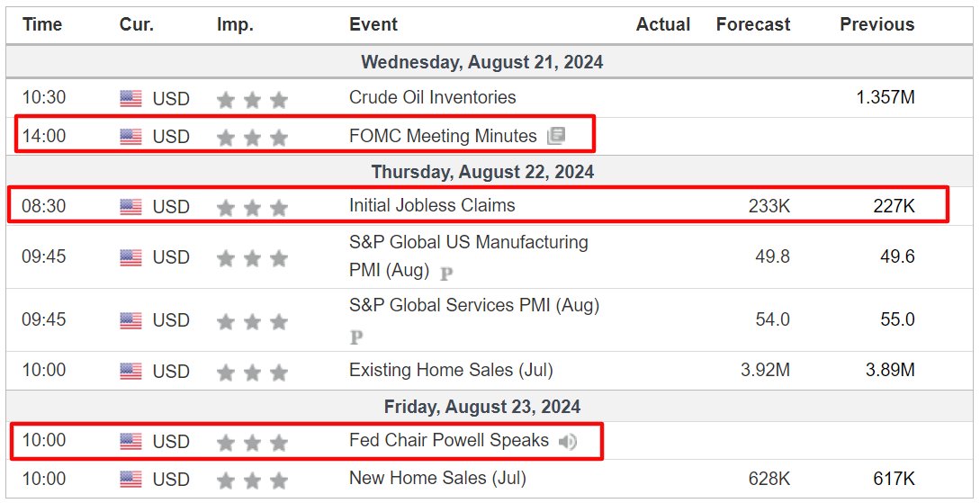Click importance stars for FOMC Meeting Minutes
The image size is (980, 503).
253,138
